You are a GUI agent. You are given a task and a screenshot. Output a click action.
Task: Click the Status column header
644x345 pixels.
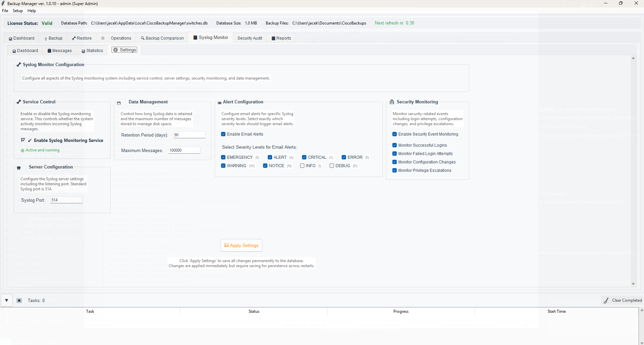coord(254,311)
